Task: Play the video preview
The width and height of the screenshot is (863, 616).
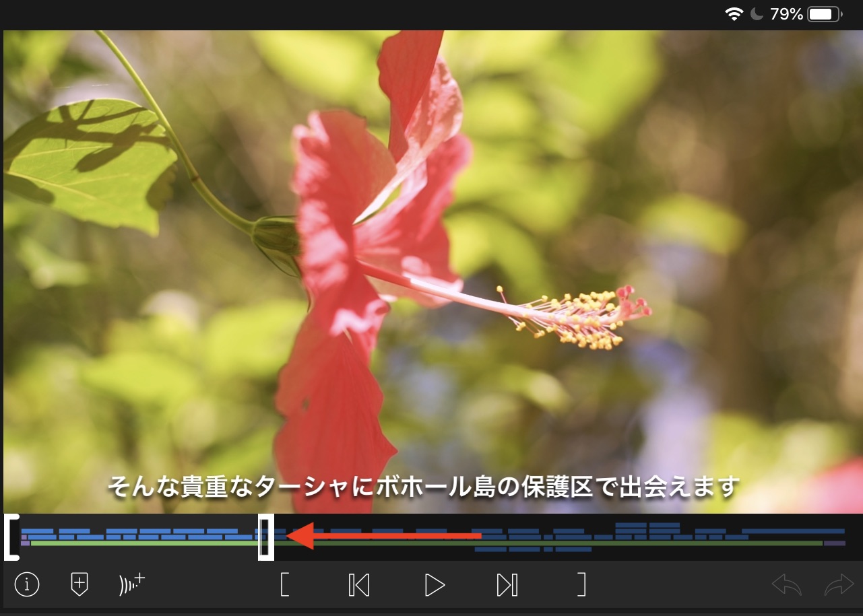Action: [x=435, y=585]
